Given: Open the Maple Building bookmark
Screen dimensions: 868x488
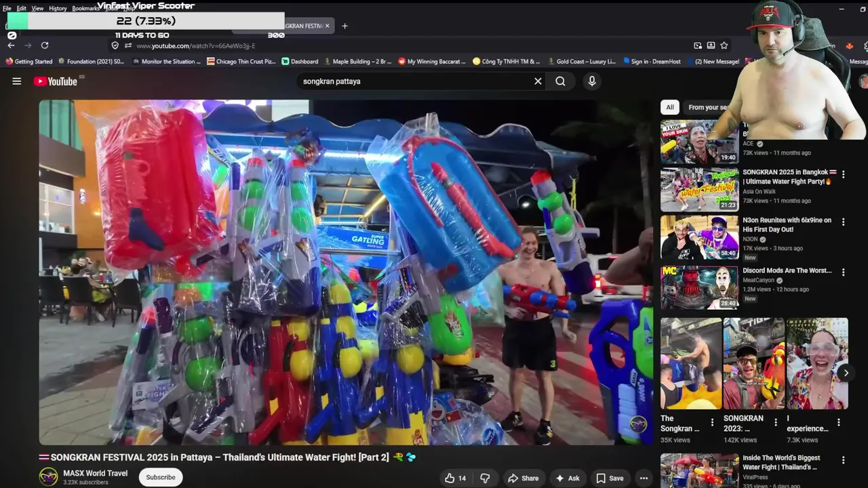Looking at the screenshot, I should tap(357, 62).
